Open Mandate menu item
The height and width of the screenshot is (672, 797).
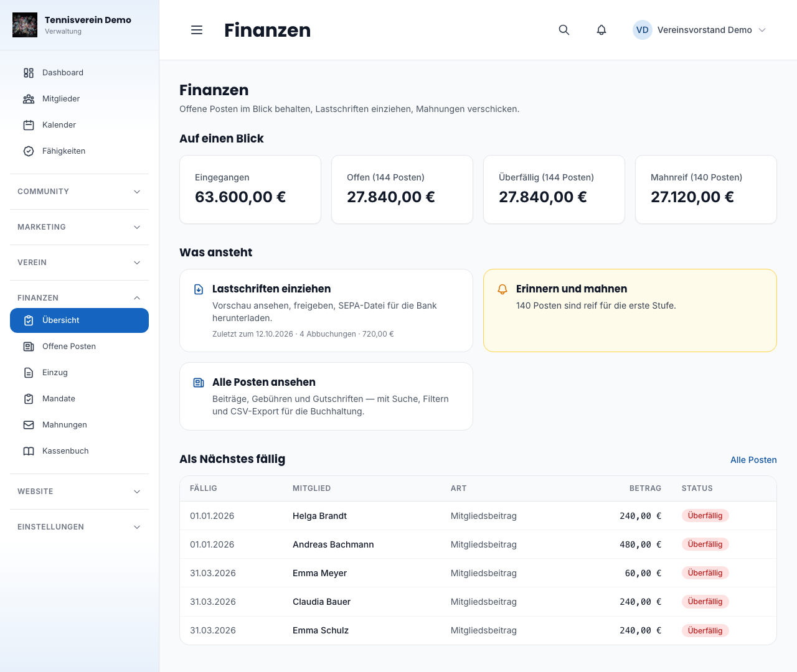(79, 399)
